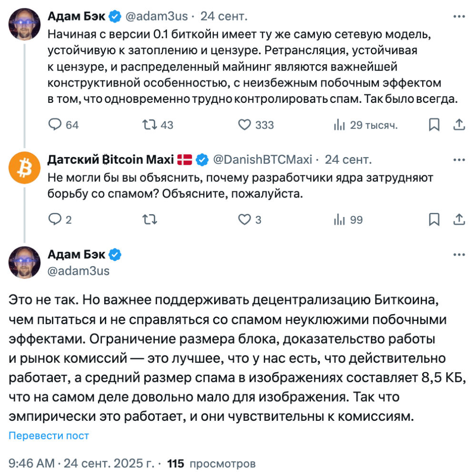Bookmark Adam Back's first tweet

pos(434,124)
